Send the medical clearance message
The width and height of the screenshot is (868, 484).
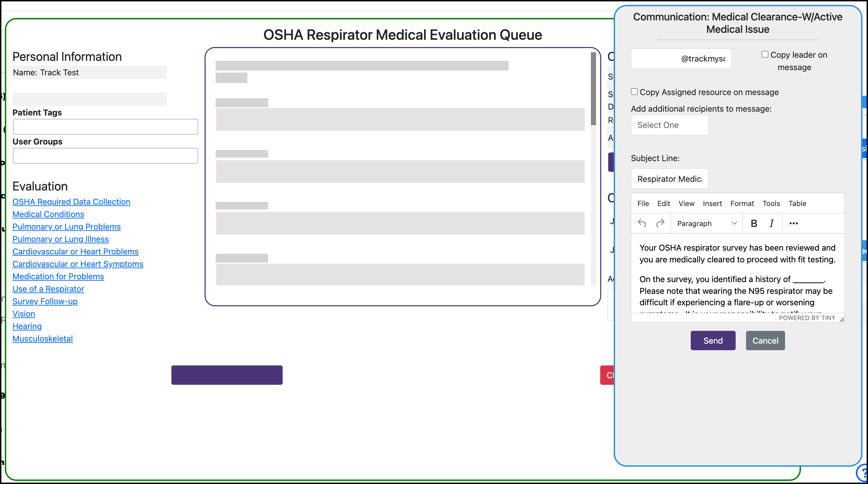click(x=713, y=340)
